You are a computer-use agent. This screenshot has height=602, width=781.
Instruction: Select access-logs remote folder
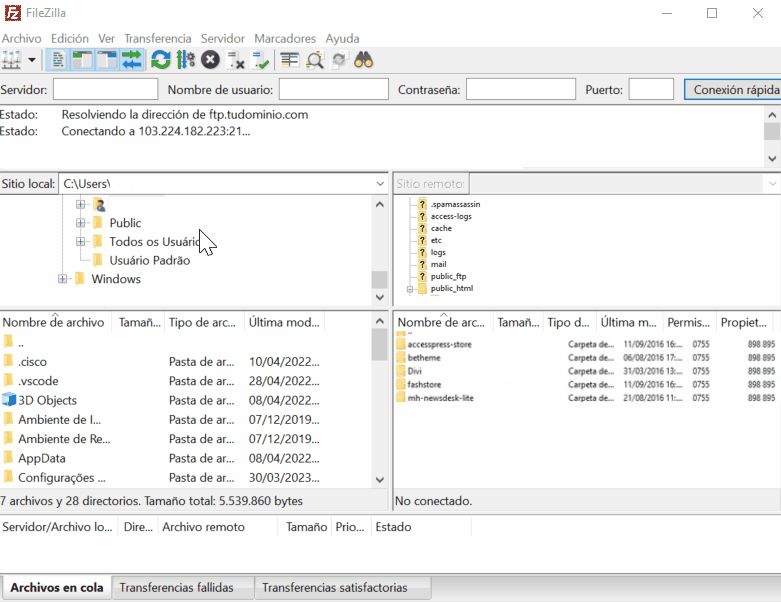pos(451,216)
